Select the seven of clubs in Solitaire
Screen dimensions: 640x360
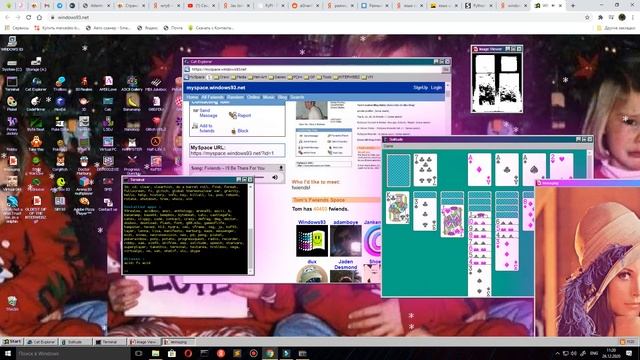(425, 170)
